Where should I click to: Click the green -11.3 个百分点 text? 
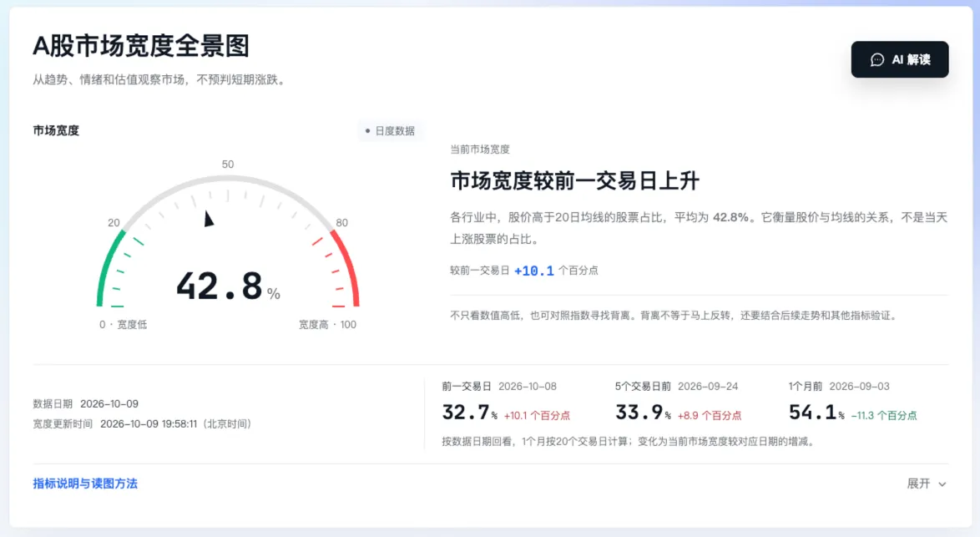(x=884, y=416)
